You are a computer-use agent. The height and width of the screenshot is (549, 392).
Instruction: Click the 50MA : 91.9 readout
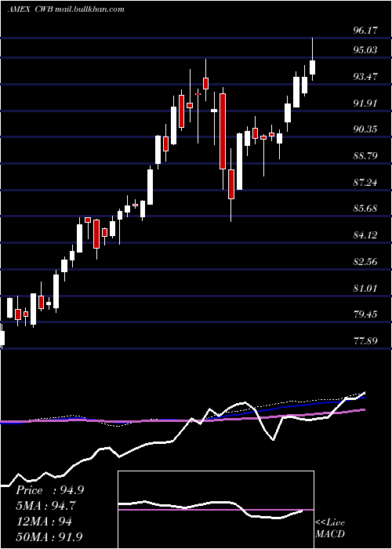[49, 537]
